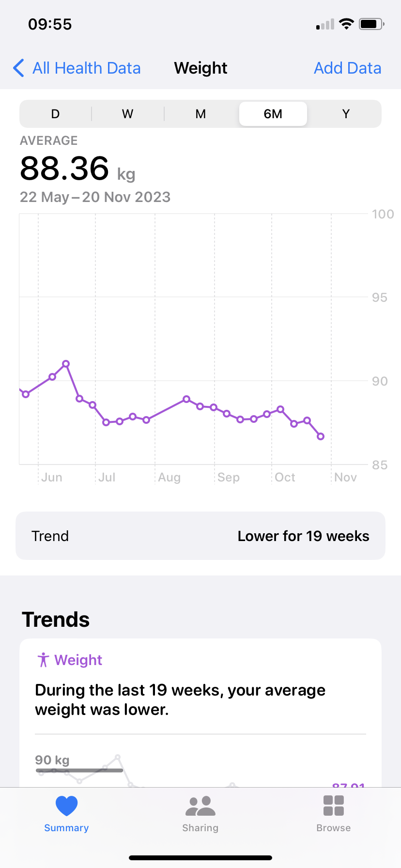Viewport: 401px width, 868px height.
Task: Tap the blue back chevron icon
Action: [x=18, y=68]
